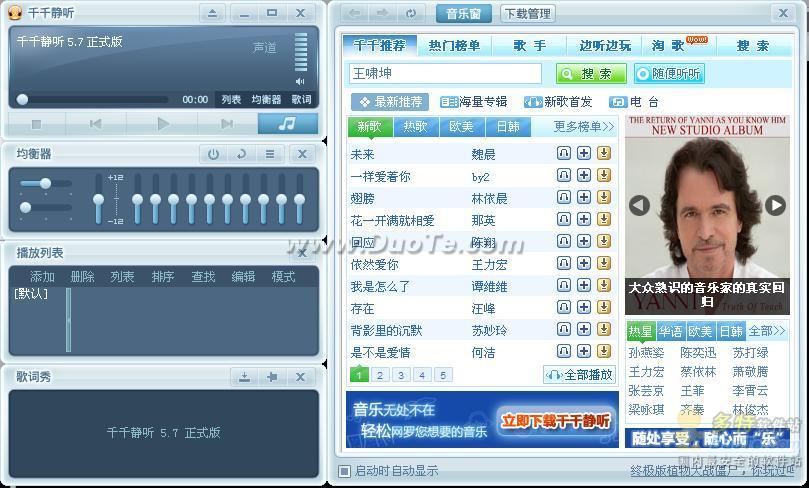Viewport: 809px width, 488px height.
Task: Click 随便听听 button
Action: click(669, 74)
